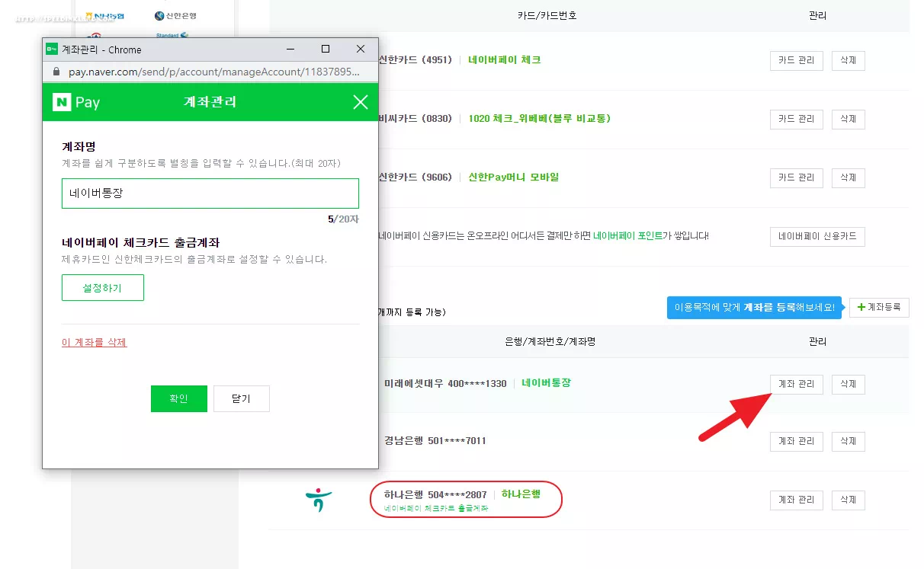Open 카드 관리 for 비씨카드 (0830)
The width and height of the screenshot is (924, 569).
click(x=796, y=119)
